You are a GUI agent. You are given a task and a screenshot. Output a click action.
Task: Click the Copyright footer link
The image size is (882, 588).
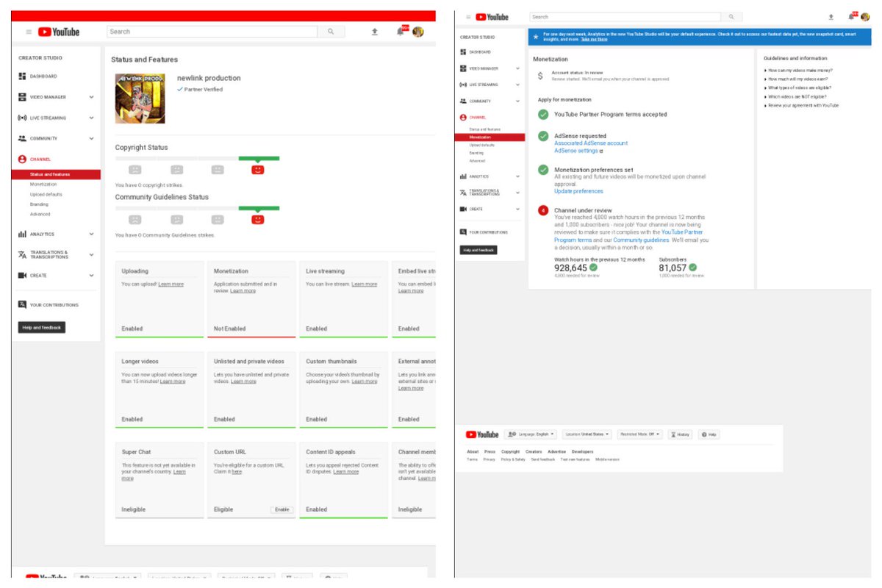(510, 452)
